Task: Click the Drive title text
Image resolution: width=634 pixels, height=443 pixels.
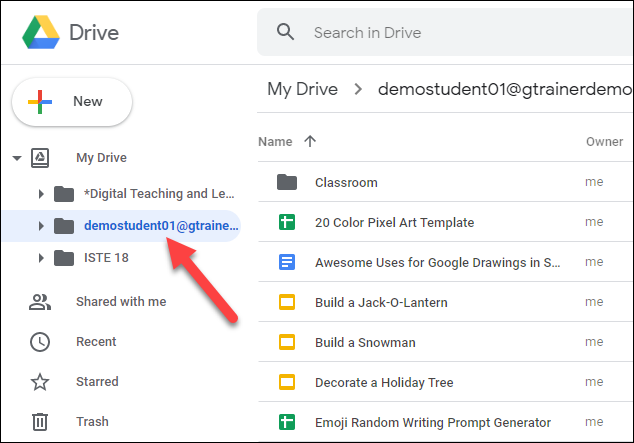Action: [94, 33]
